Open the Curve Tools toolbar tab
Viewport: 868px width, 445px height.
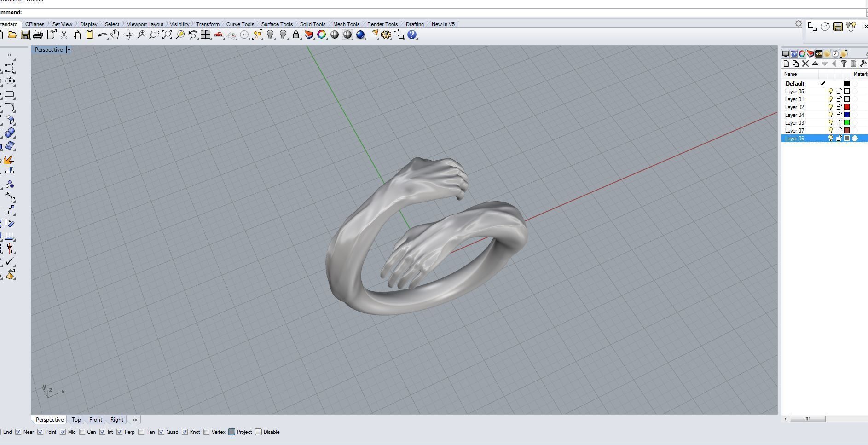click(240, 24)
